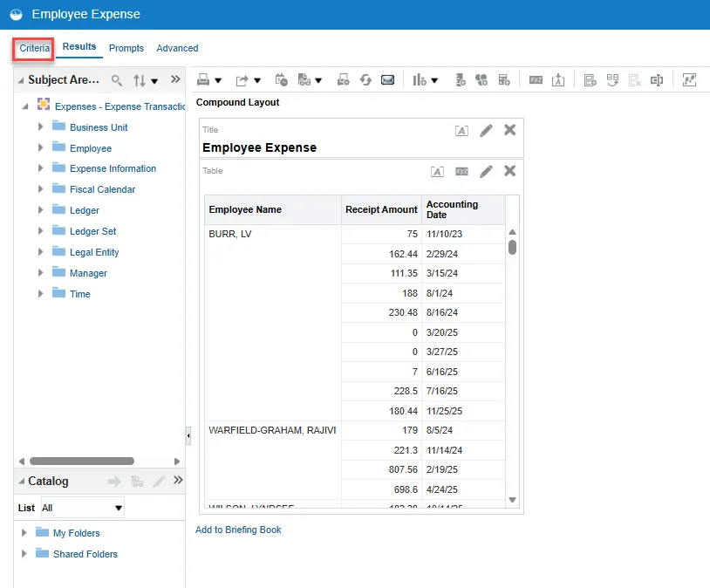Click Import formatting from another analysis icon
710x588 pixels.
pos(558,80)
